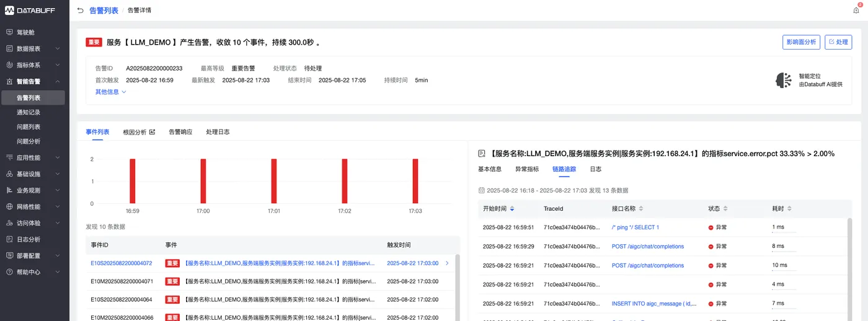Click trigger time 2025-08-22 17:03:00 link
The image size is (868, 321).
413,263
